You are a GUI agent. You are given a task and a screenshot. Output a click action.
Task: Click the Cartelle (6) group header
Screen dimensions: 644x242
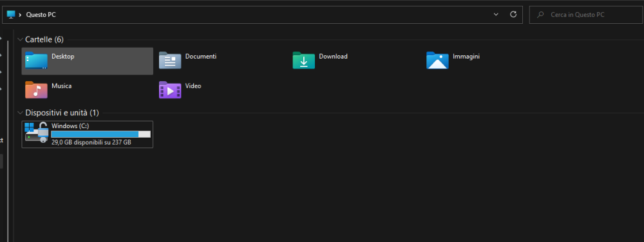[44, 39]
